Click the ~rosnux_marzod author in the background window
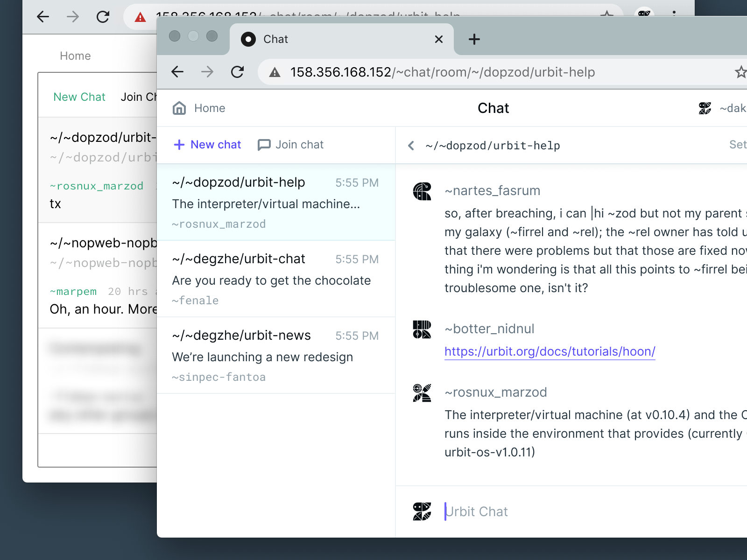The width and height of the screenshot is (747, 560). click(97, 186)
